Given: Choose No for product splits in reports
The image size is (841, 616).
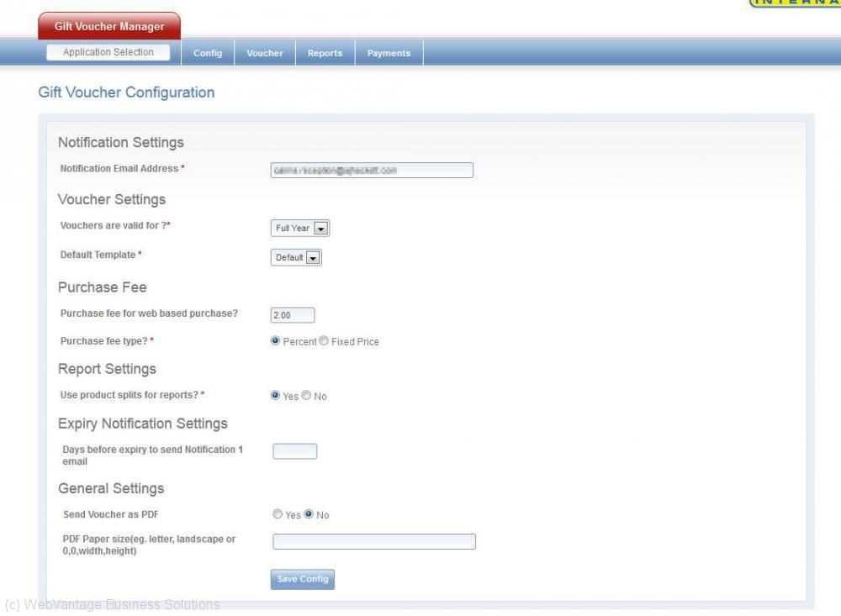Looking at the screenshot, I should click(306, 395).
